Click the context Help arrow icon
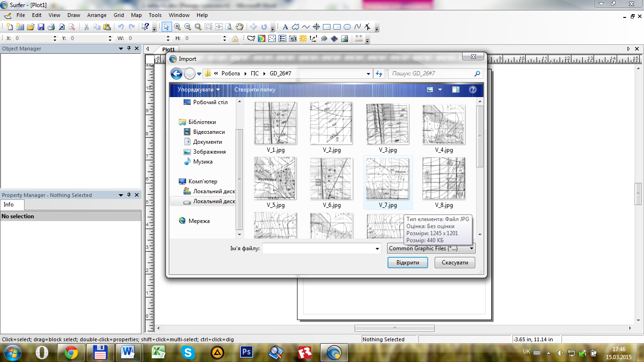Viewport: 644px width, 362px height. [x=146, y=27]
